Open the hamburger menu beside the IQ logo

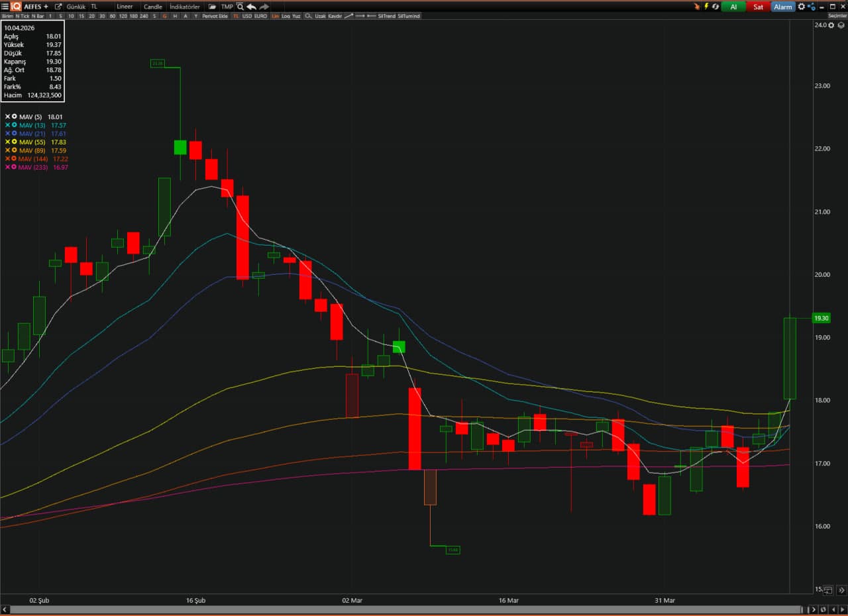coord(5,7)
